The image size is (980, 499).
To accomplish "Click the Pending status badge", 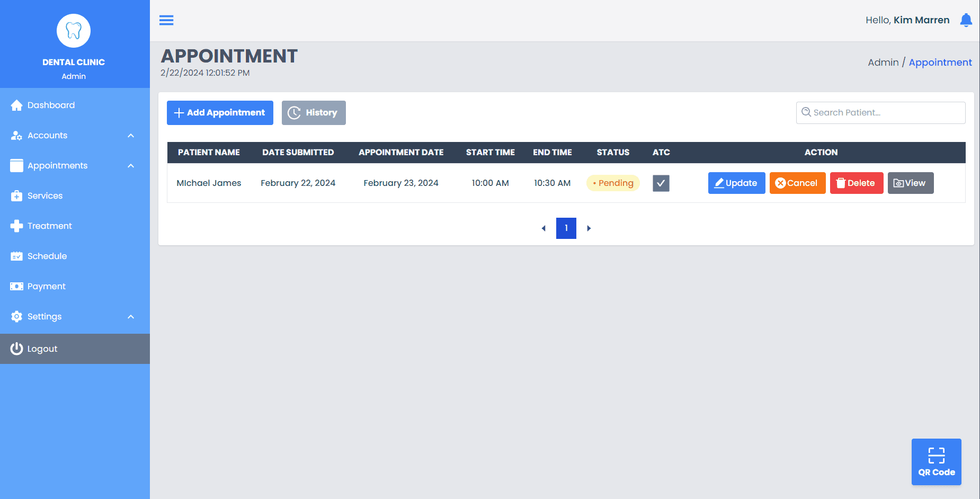I will point(613,183).
